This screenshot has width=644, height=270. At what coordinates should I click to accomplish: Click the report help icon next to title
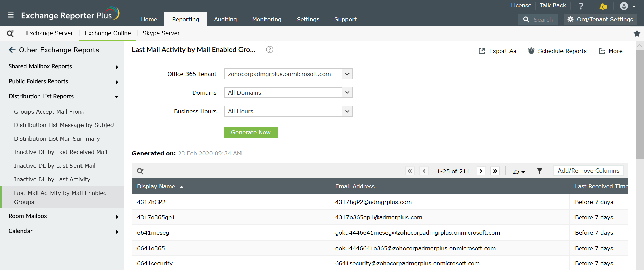pyautogui.click(x=270, y=50)
